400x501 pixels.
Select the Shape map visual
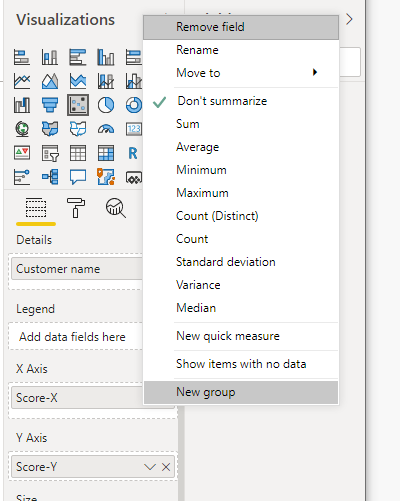tap(78, 129)
